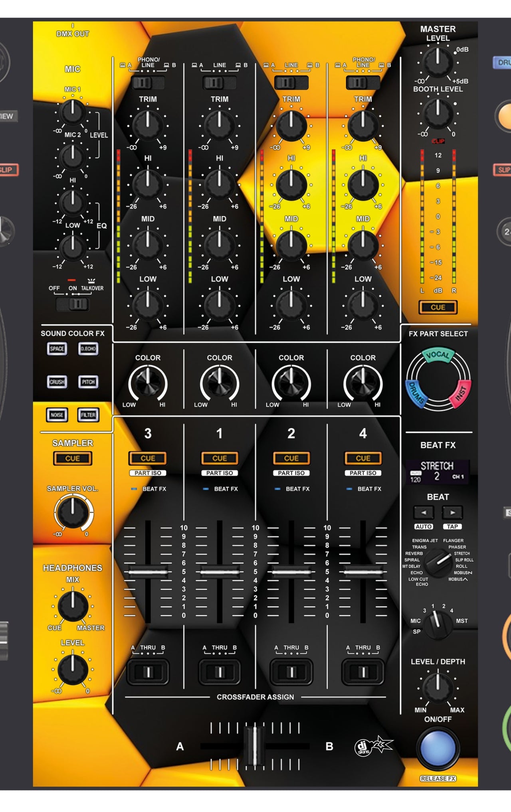Click the blue Beat FX ON/OFF button

coord(438,749)
